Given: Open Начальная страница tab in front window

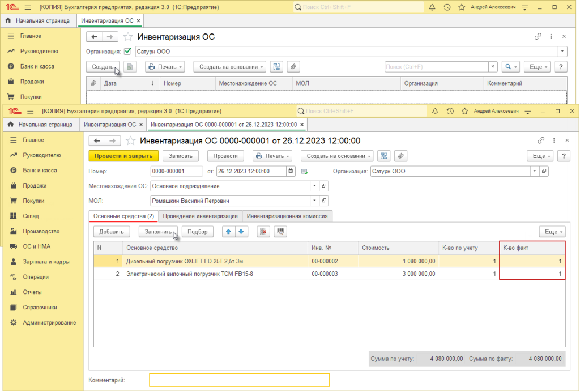Looking at the screenshot, I should click(x=41, y=125).
